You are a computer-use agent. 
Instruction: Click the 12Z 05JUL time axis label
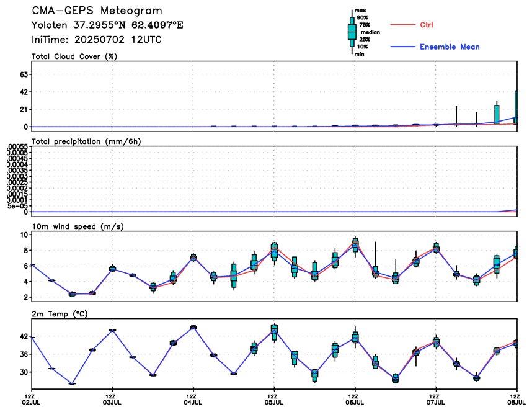274,400
